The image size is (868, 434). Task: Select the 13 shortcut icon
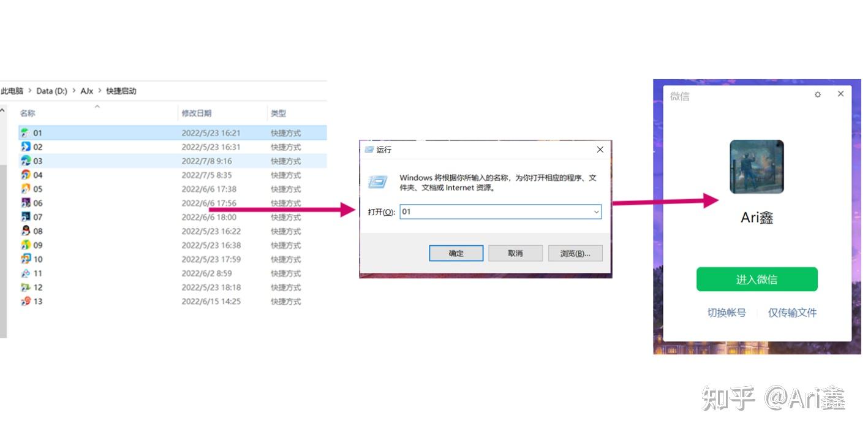coord(25,301)
